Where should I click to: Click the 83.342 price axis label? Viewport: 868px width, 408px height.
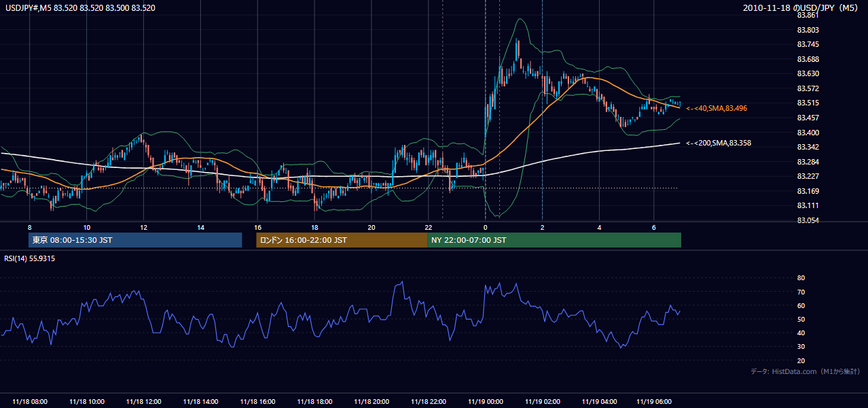[808, 147]
